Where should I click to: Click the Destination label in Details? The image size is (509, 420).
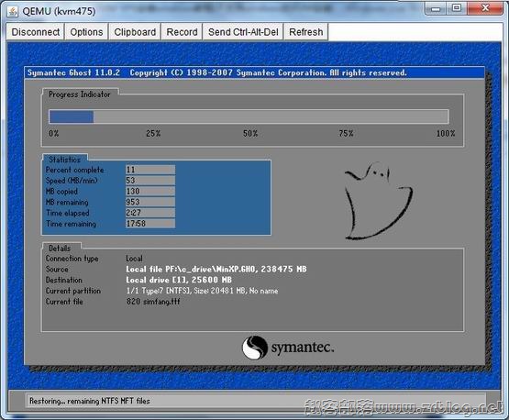64,280
